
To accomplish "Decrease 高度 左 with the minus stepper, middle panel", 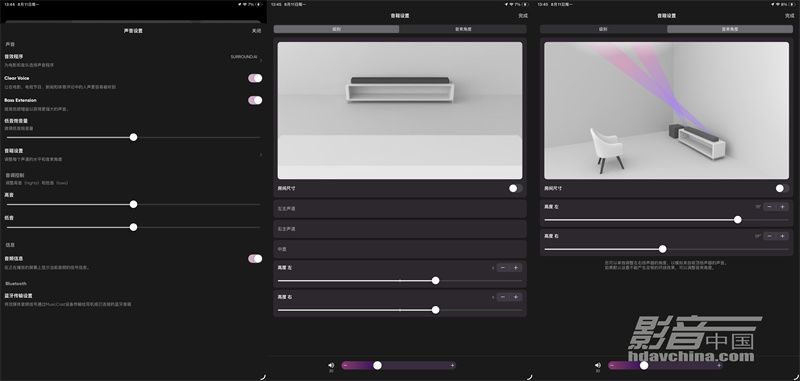I will 503,268.
